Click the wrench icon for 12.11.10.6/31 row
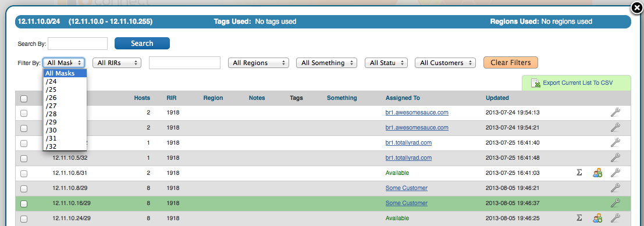 click(x=615, y=173)
